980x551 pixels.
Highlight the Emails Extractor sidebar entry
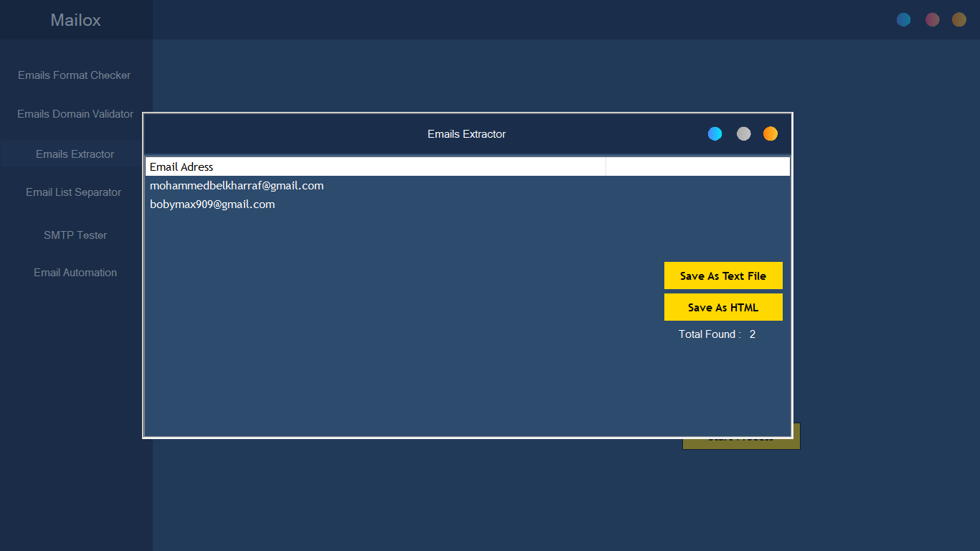[75, 154]
